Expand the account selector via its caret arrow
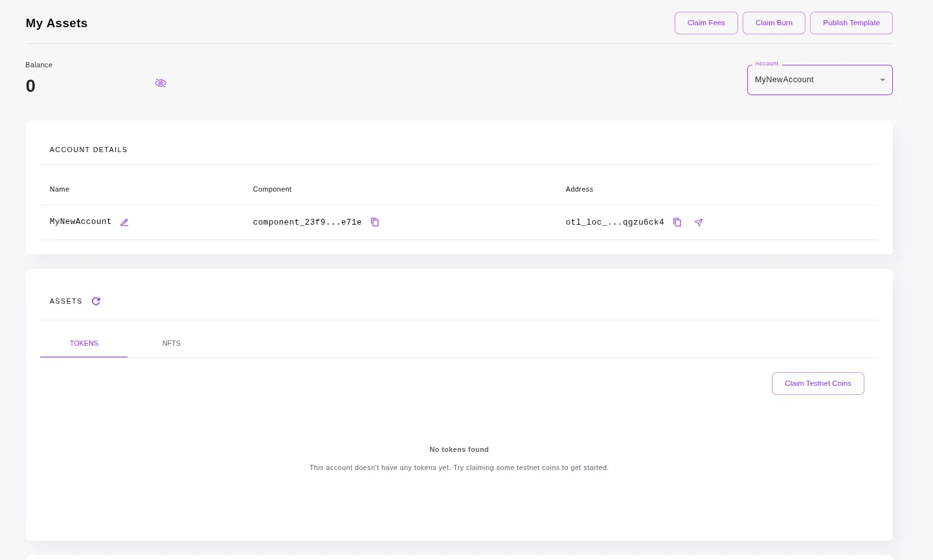 click(x=882, y=80)
